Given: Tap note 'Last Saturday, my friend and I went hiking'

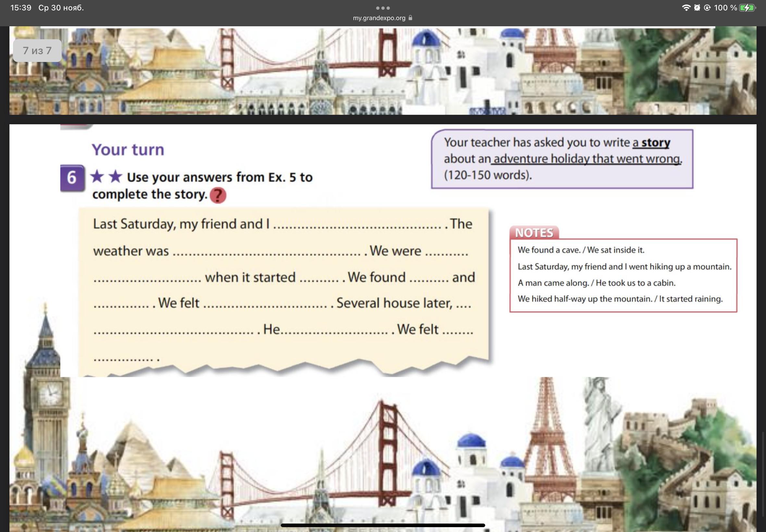Looking at the screenshot, I should (x=624, y=267).
